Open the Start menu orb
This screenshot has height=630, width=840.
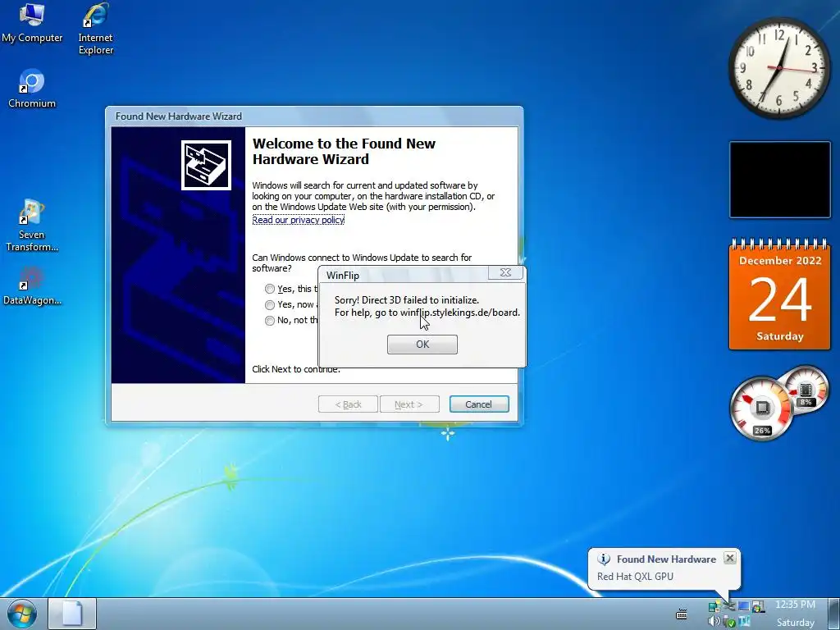click(22, 614)
